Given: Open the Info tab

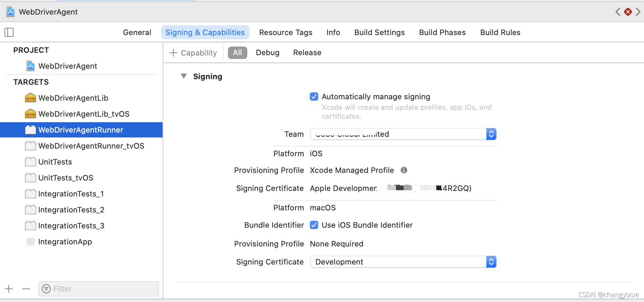Looking at the screenshot, I should 333,32.
